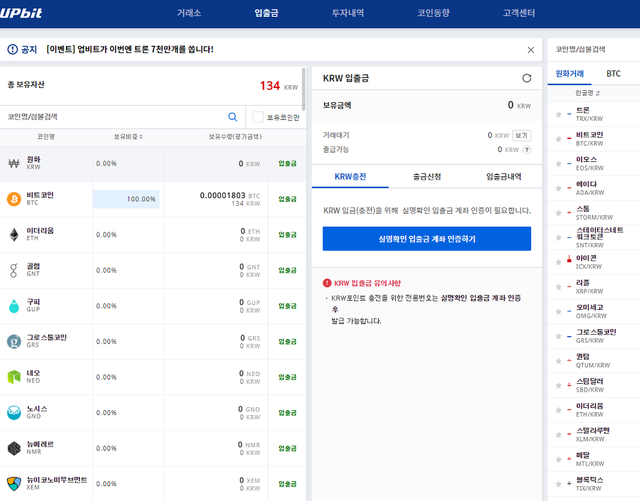Click the UPbit logo
This screenshot has height=501, width=640.
coord(20,13)
